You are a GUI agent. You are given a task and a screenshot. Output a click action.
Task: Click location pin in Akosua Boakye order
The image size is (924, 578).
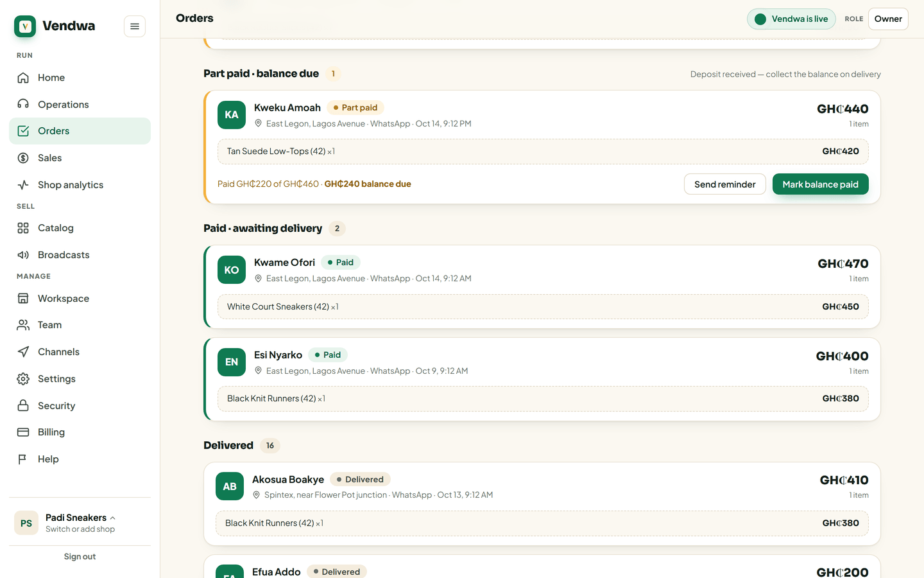pyautogui.click(x=257, y=495)
